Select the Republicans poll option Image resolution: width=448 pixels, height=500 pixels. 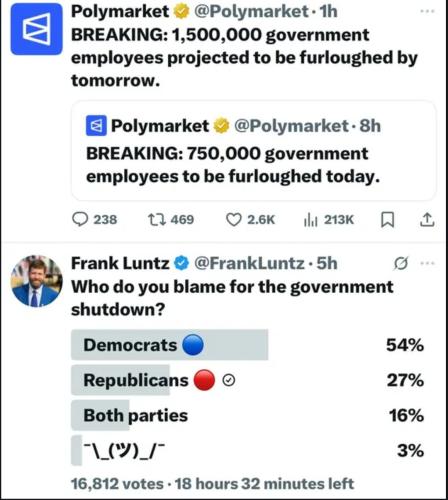click(247, 380)
